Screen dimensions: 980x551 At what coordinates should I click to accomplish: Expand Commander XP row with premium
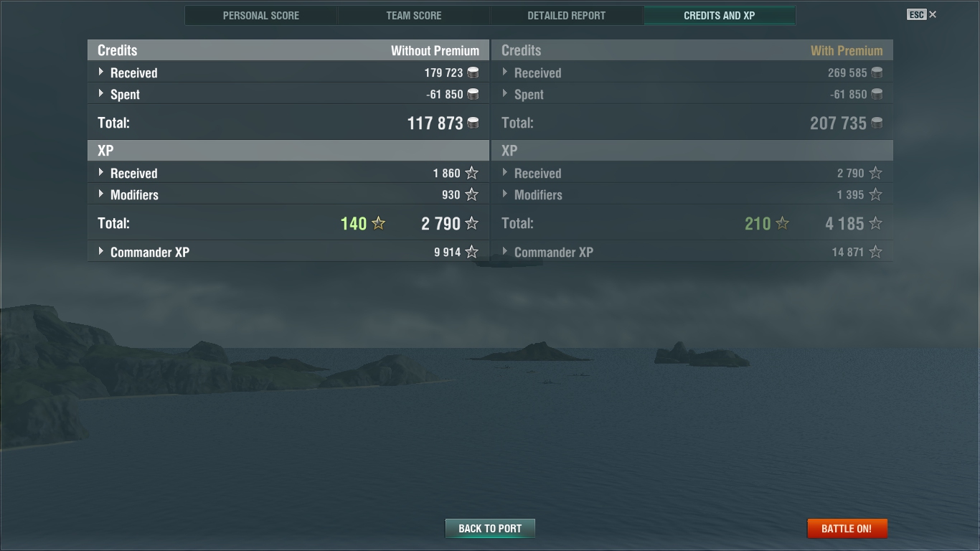click(x=692, y=252)
